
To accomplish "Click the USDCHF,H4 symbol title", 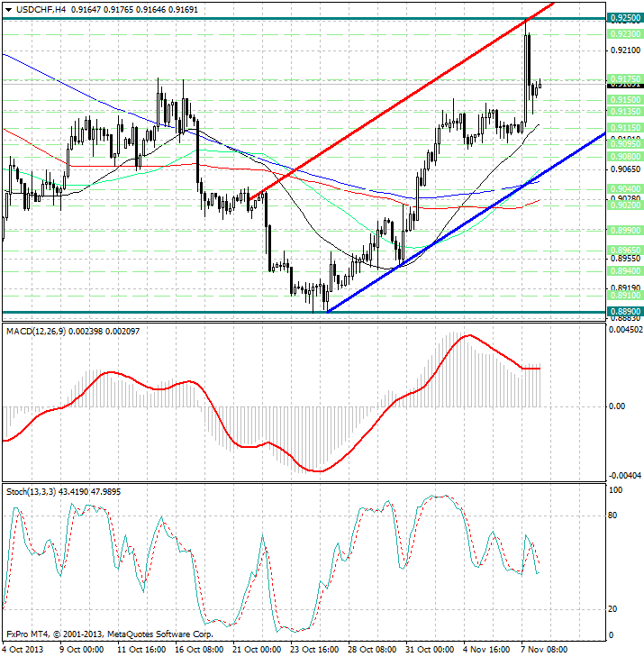I will (x=41, y=10).
